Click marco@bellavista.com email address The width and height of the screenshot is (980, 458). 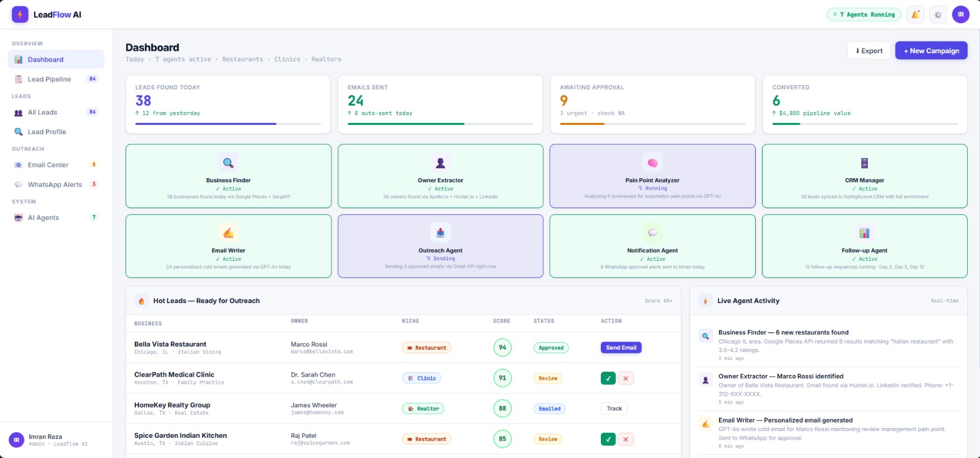[322, 352]
